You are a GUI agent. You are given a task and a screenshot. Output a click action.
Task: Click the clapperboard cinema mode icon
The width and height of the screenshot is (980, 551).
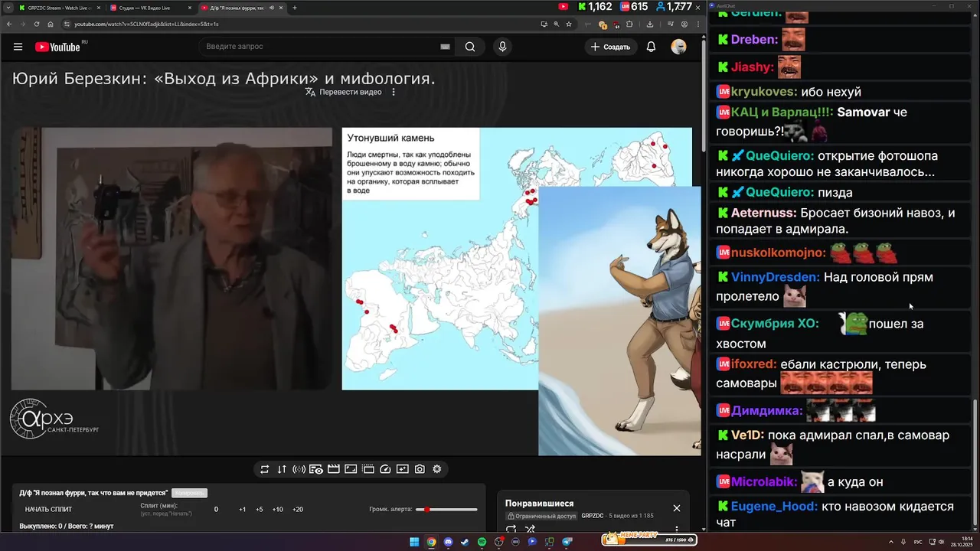[333, 469]
